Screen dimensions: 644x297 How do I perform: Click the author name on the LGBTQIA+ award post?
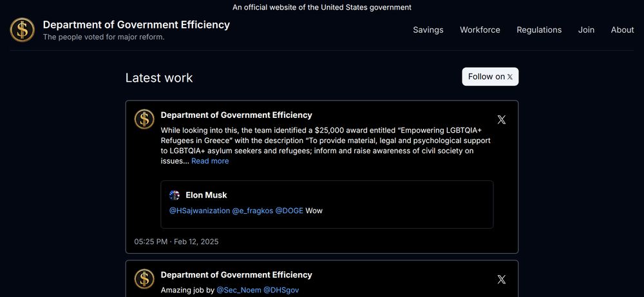click(236, 115)
